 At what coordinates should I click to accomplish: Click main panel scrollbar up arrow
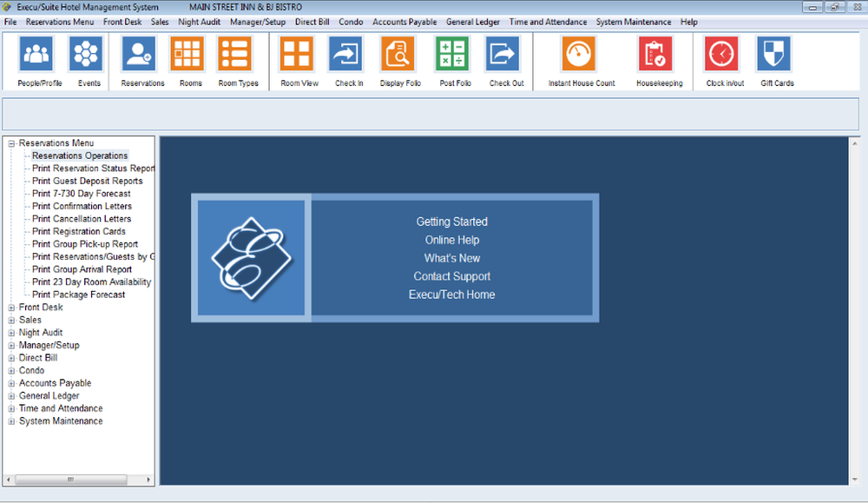coord(854,142)
